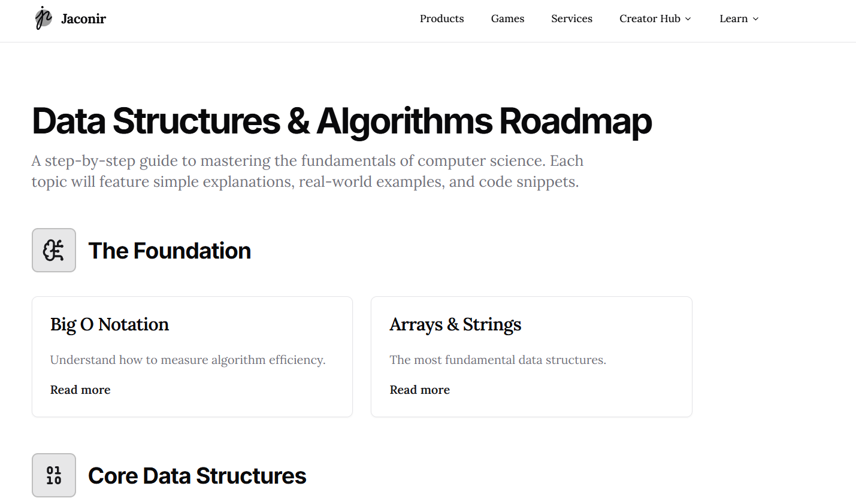Click the Data Structures & Algorithms Roadmap title
This screenshot has width=856, height=504.
pos(341,122)
